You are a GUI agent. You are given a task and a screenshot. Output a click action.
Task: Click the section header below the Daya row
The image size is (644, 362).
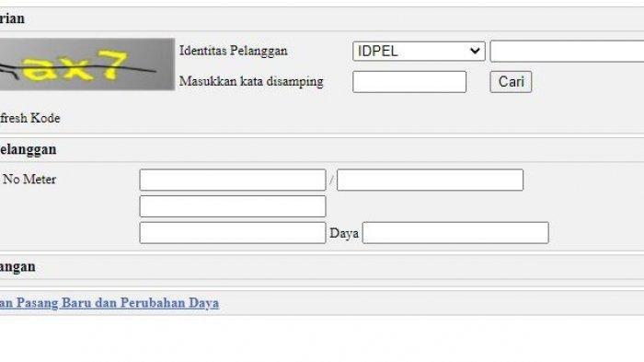[322, 267]
